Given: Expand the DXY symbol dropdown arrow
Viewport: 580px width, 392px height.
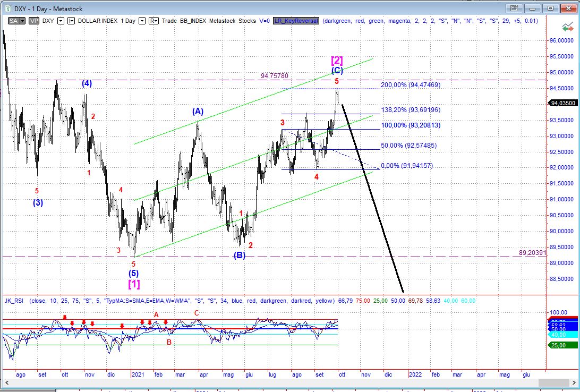Looking at the screenshot, I should 61,21.
